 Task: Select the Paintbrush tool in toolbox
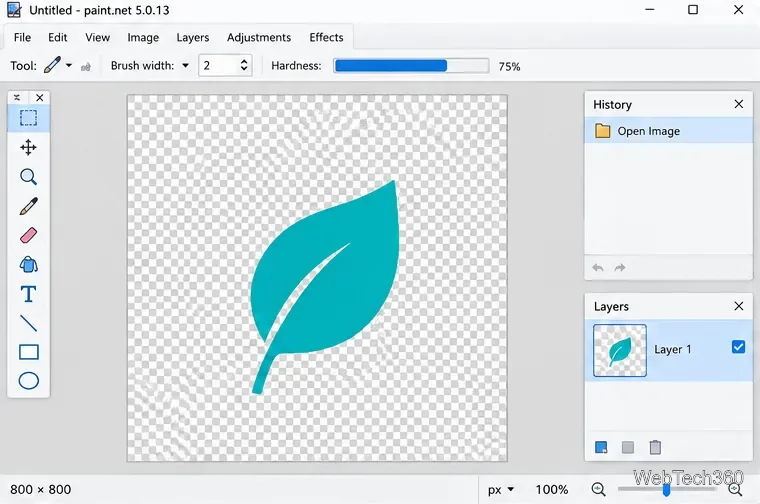(x=29, y=206)
